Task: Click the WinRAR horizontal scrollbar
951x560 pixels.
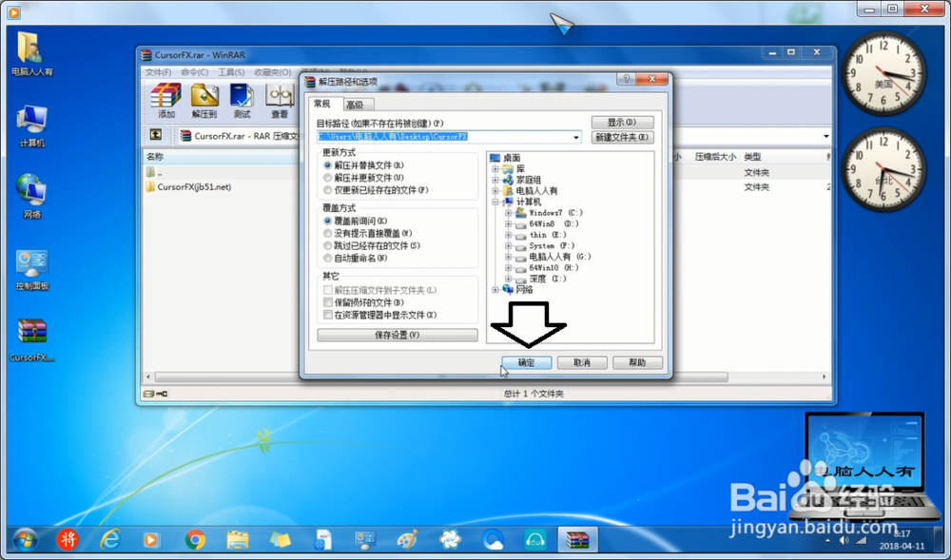Action: (x=441, y=377)
